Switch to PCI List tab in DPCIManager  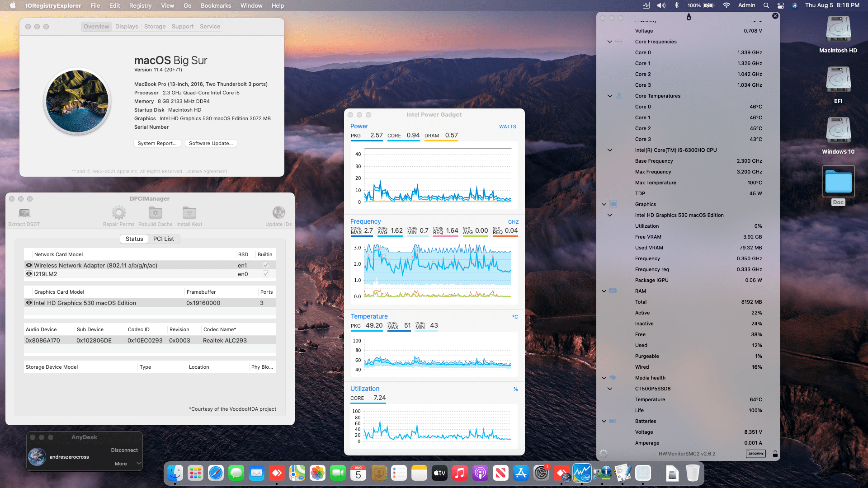[163, 239]
